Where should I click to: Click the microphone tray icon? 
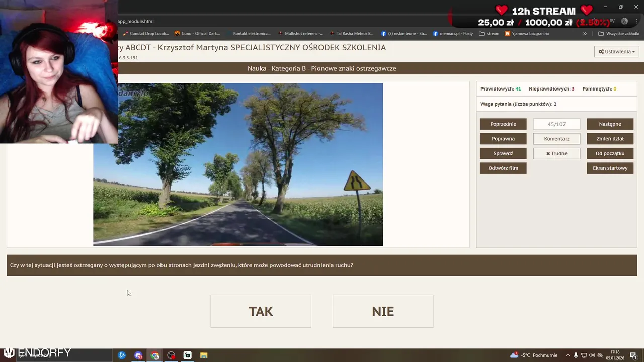point(576,355)
